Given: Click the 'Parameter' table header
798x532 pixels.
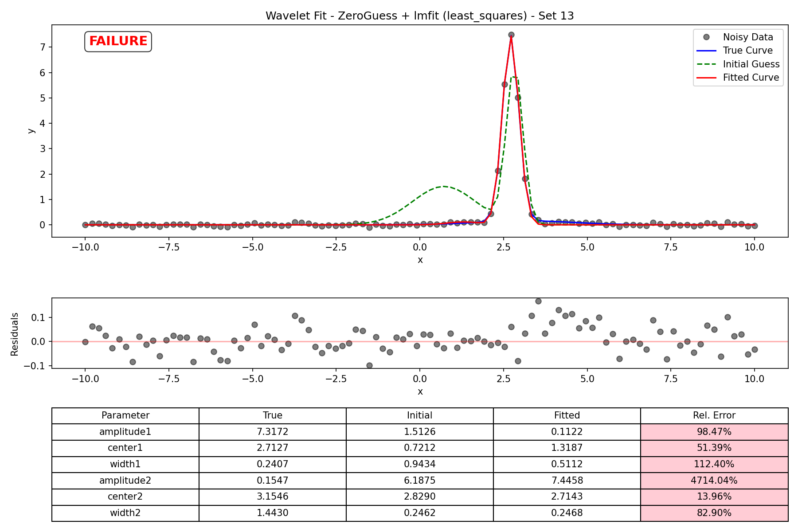Looking at the screenshot, I should click(x=125, y=415).
